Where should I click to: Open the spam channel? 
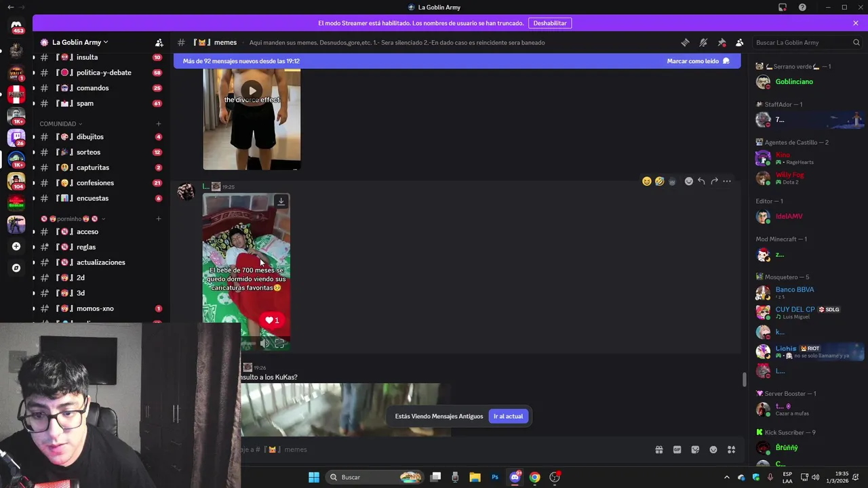pos(100,104)
